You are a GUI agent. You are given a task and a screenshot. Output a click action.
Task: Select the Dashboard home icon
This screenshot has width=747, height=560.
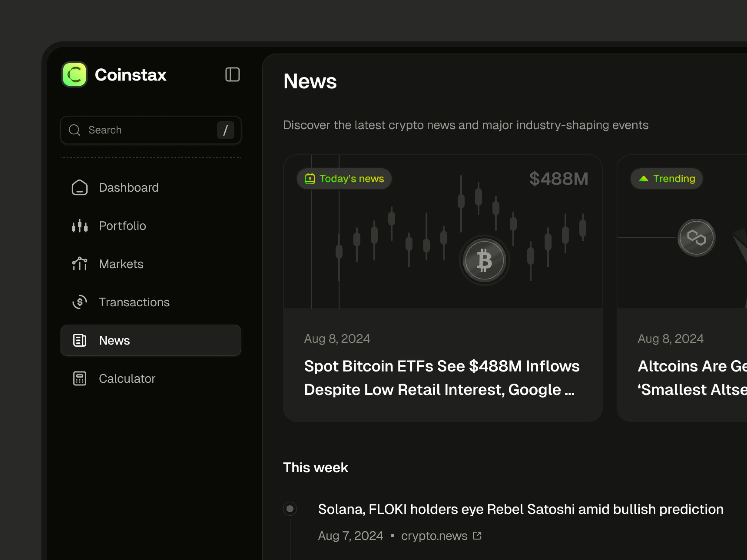80,187
